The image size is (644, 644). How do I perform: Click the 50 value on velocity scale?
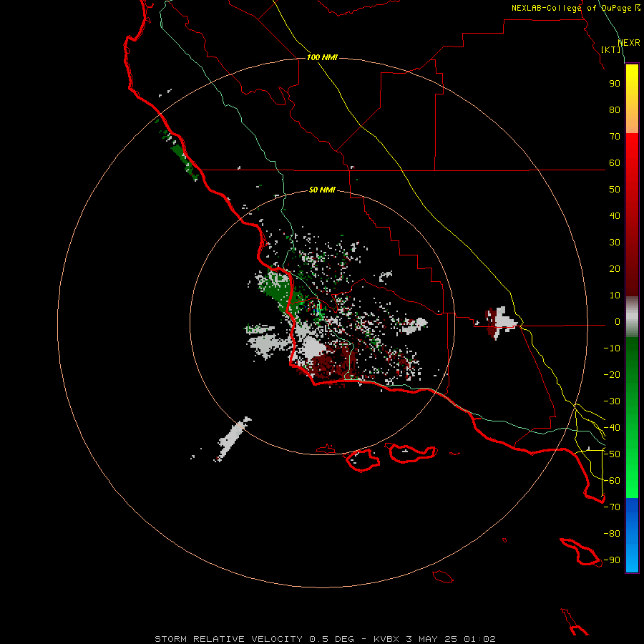tap(615, 190)
